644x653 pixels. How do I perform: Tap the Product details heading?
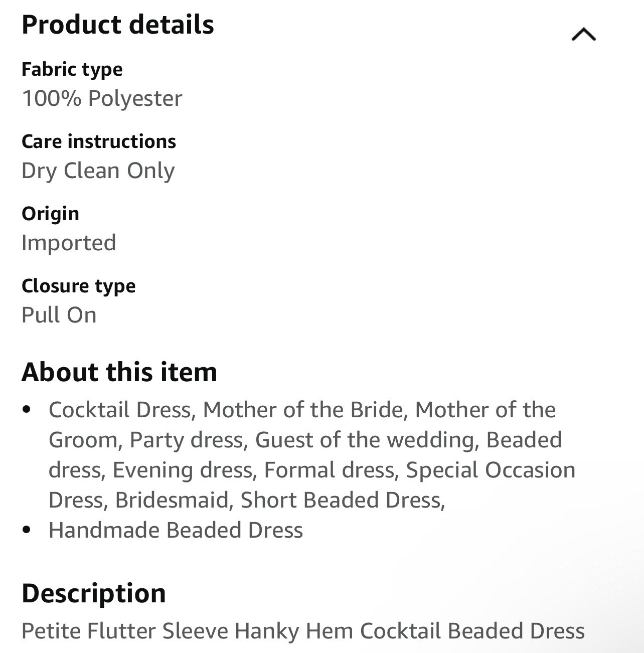click(118, 25)
